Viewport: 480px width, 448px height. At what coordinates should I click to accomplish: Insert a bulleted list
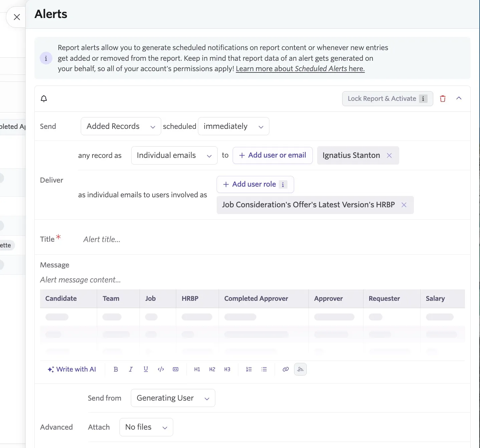pos(264,369)
